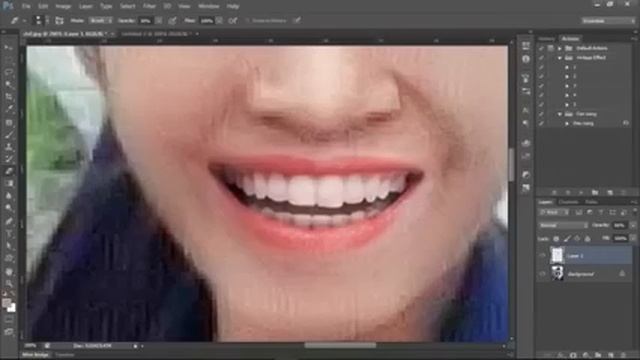Toggle lock image pixels brush icon
640x360 pixels.
point(567,239)
